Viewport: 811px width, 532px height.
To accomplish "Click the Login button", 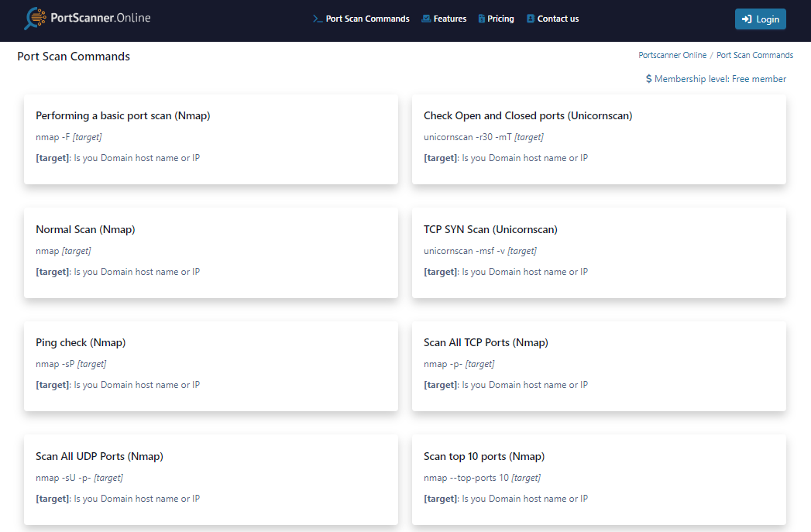I will point(761,19).
